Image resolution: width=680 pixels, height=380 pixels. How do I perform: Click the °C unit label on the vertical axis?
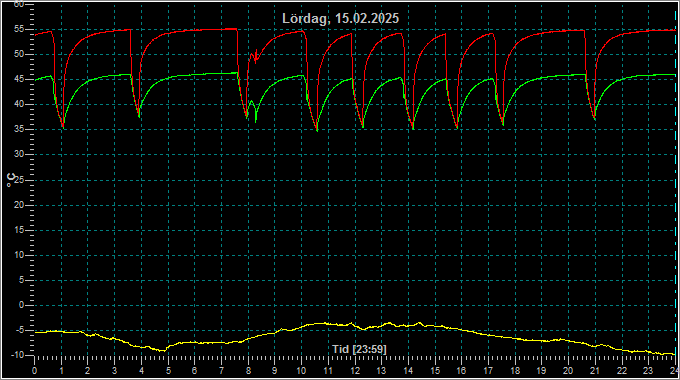point(11,180)
